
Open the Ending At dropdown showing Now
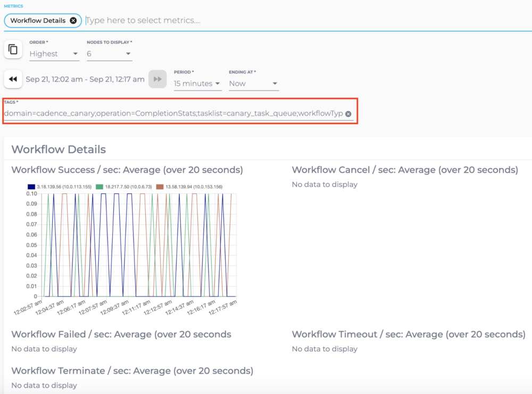(x=254, y=84)
